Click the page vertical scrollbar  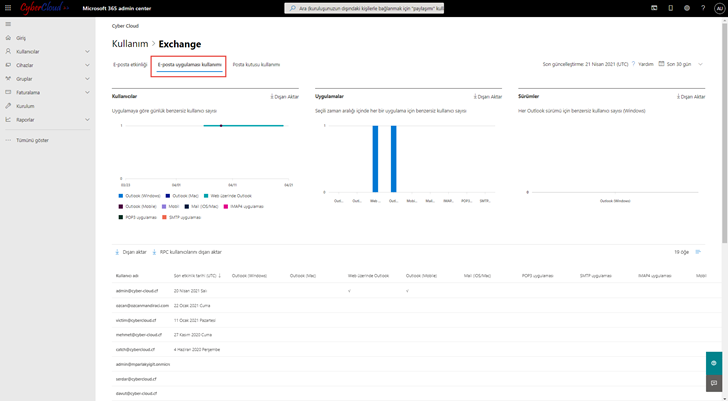click(725, 132)
